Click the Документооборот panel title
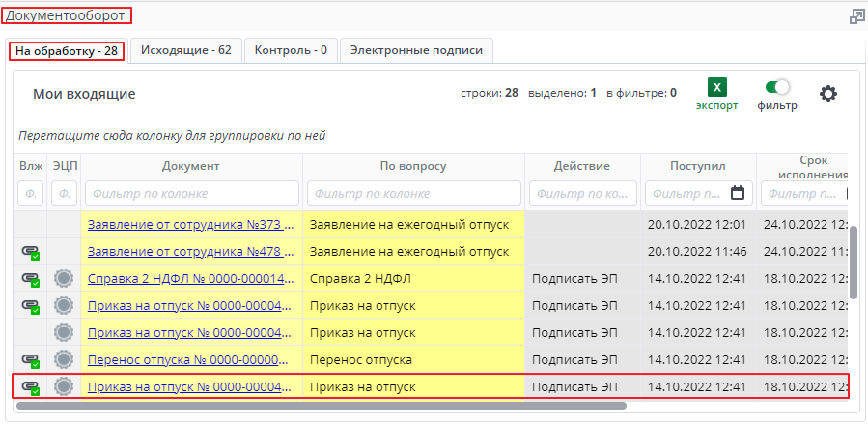Viewport: 868px width, 426px height. [x=66, y=15]
